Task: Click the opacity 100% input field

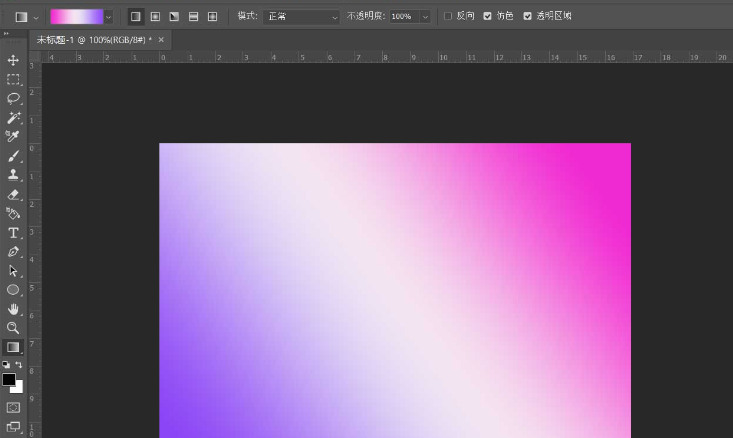Action: (405, 17)
